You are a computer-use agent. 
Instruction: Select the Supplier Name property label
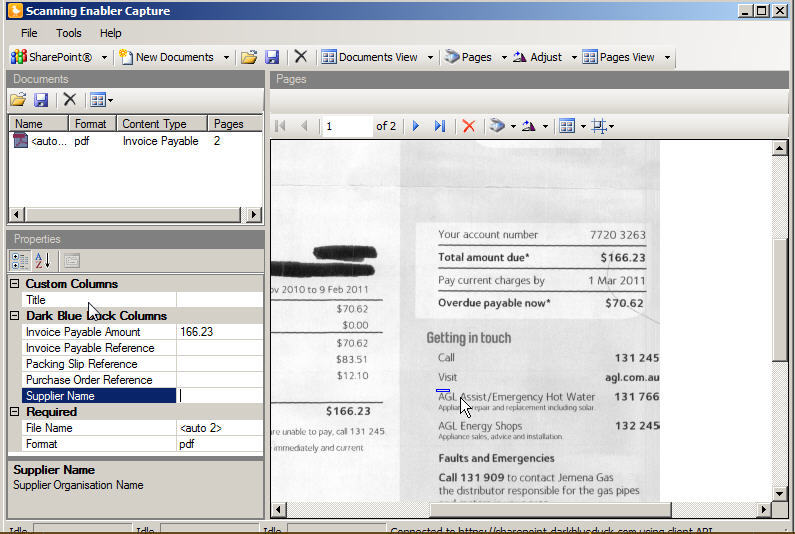(99, 396)
